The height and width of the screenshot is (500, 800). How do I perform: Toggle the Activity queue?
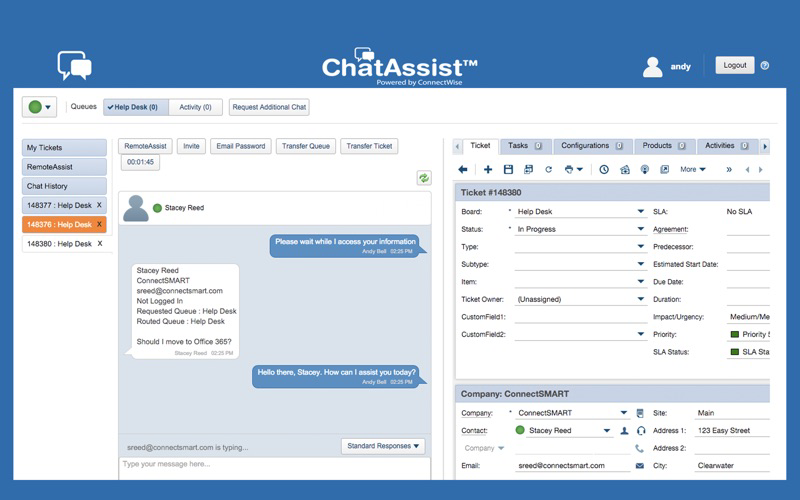195,107
